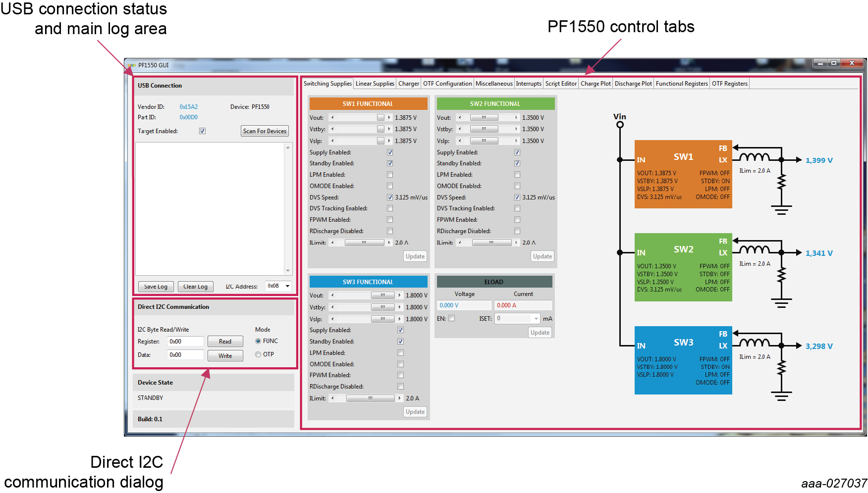Image resolution: width=868 pixels, height=493 pixels.
Task: Click the I2C Register input field
Action: click(x=185, y=342)
